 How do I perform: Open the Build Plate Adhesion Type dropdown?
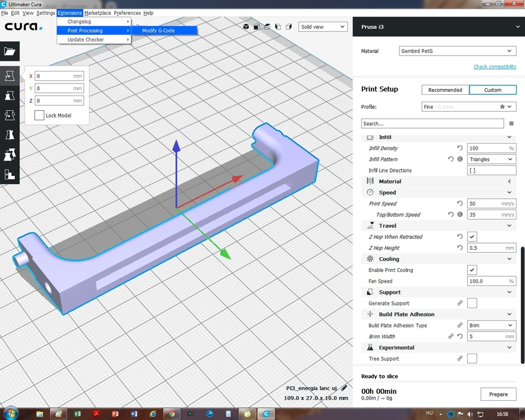(491, 325)
